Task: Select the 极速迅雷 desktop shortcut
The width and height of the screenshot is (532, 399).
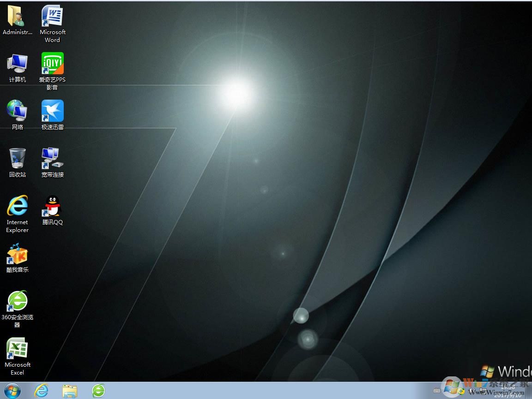Action: coord(53,115)
